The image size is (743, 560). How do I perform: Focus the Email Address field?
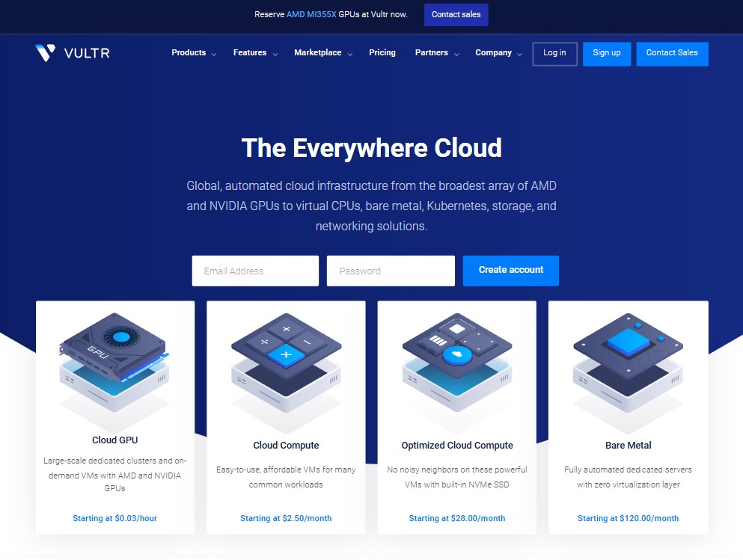tap(255, 271)
